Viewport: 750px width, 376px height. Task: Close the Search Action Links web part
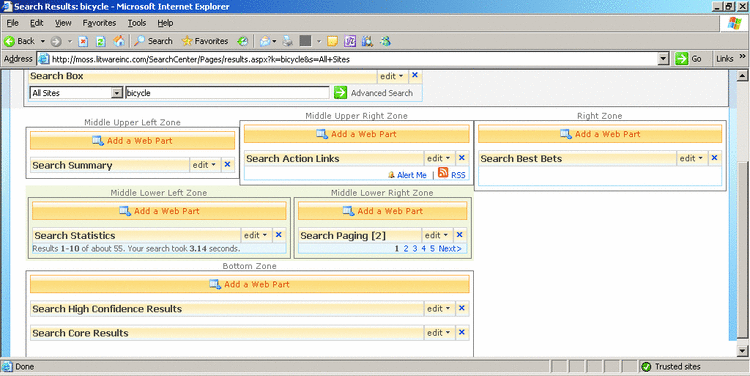[x=462, y=158]
